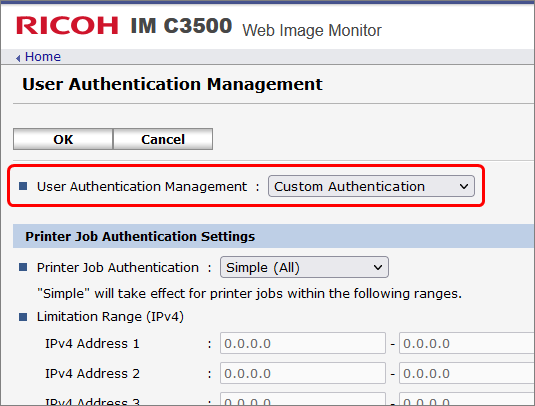Go to the Home link
The image size is (535, 406).
(43, 57)
